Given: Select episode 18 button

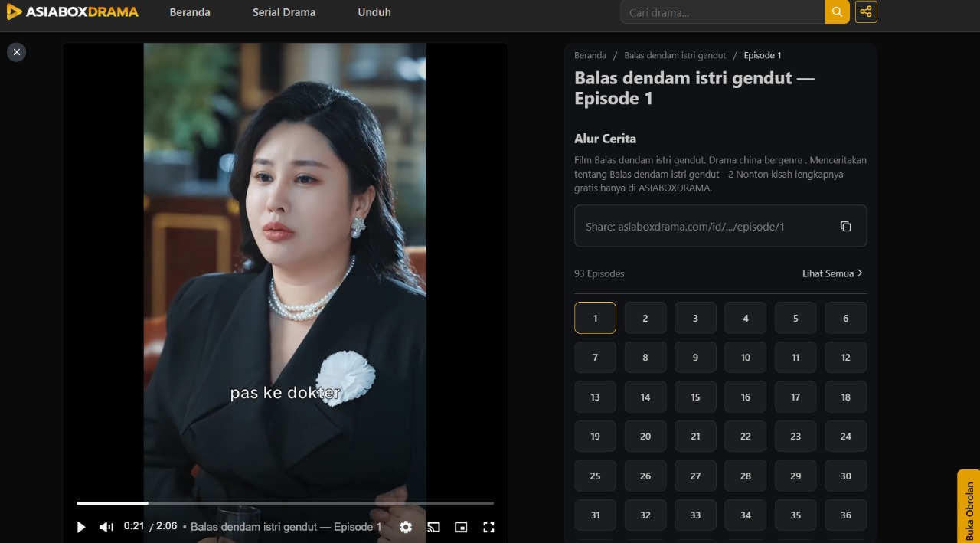Looking at the screenshot, I should pyautogui.click(x=846, y=397).
